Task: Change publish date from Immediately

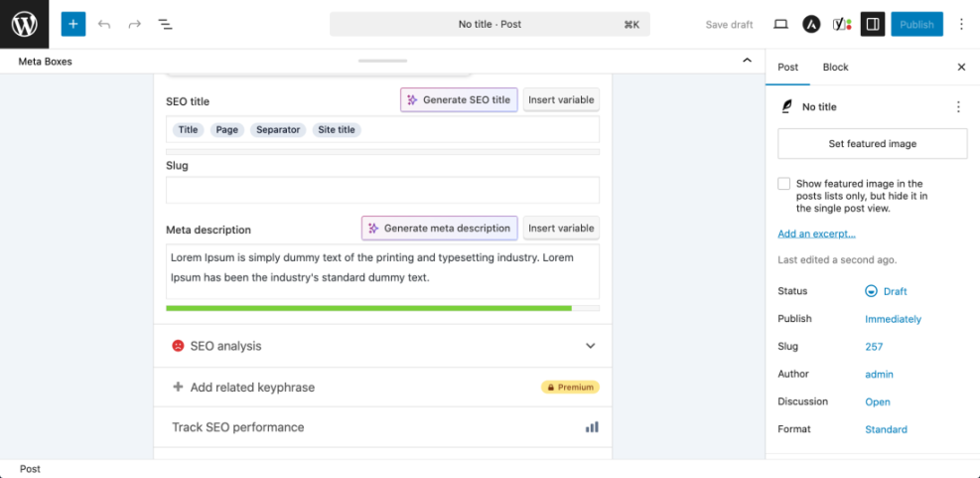Action: pyautogui.click(x=893, y=319)
